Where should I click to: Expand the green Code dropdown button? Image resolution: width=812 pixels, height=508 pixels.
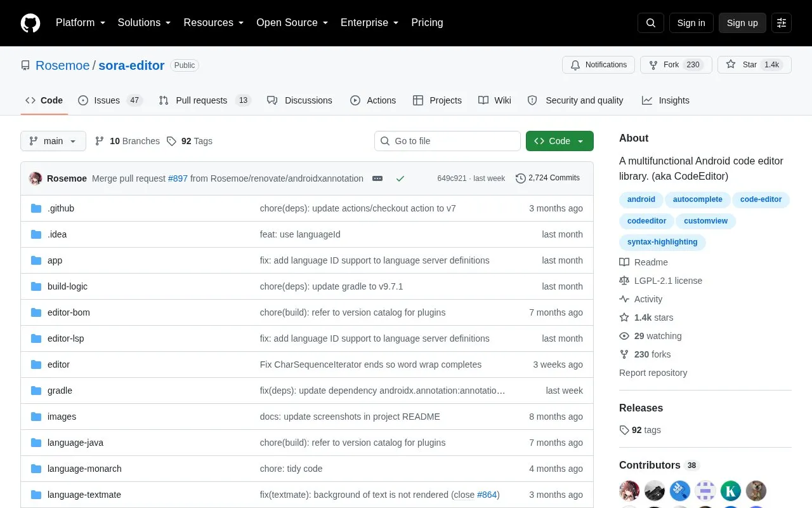[560, 141]
